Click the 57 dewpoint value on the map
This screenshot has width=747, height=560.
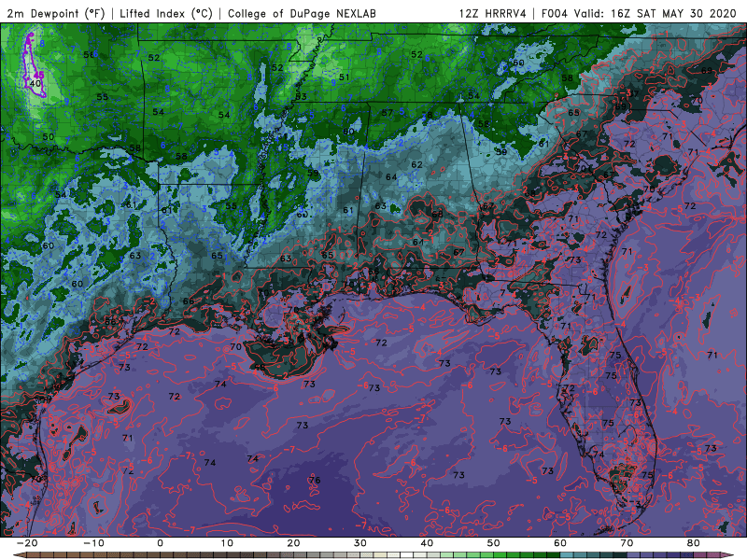tap(388, 113)
